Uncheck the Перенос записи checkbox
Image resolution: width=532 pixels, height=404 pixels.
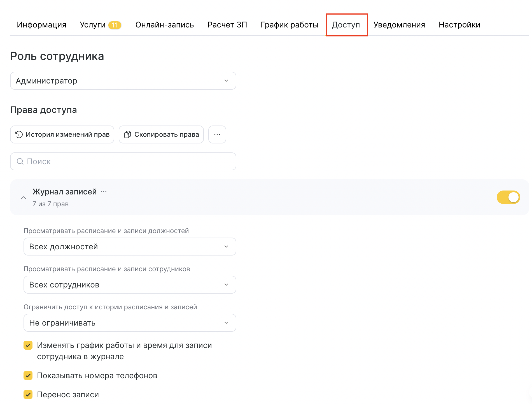28,394
